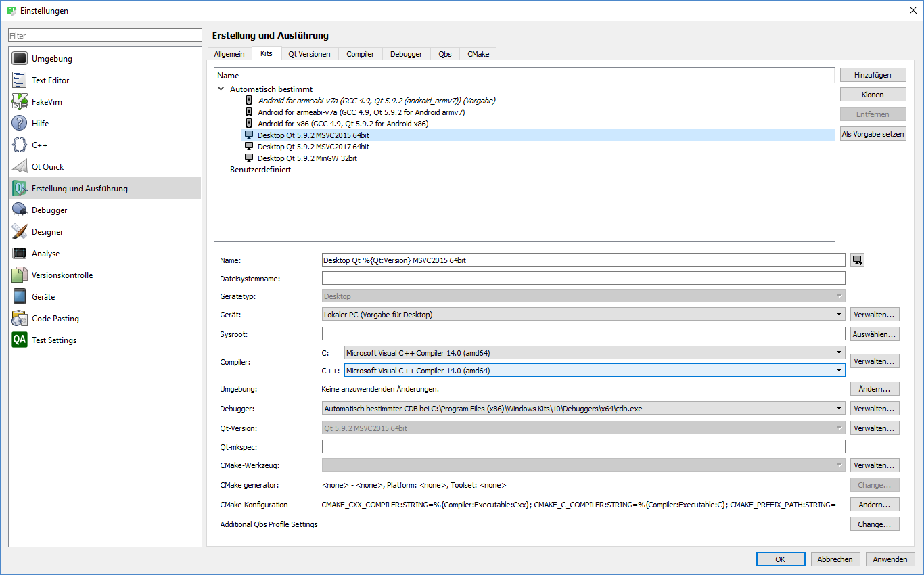Click the Klonen button
Image resolution: width=924 pixels, height=575 pixels.
coord(873,95)
